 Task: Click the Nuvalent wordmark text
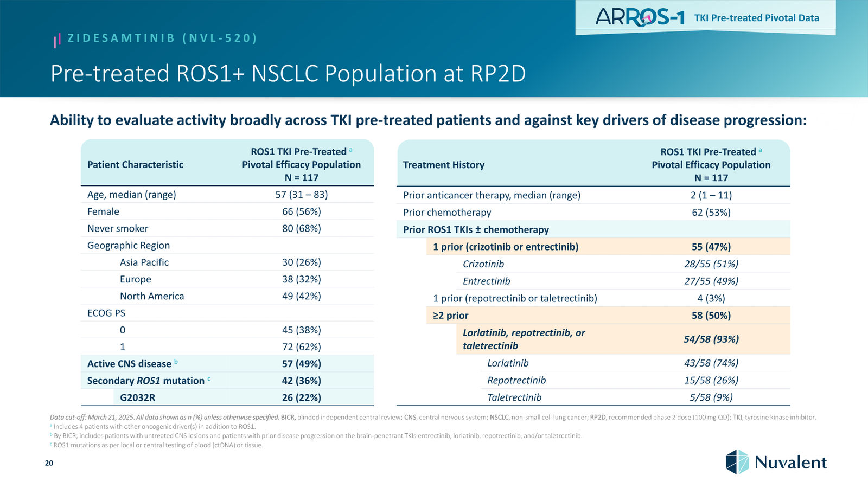point(790,463)
